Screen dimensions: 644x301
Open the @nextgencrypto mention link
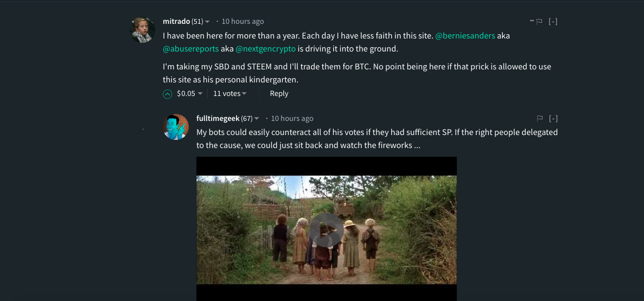click(265, 49)
